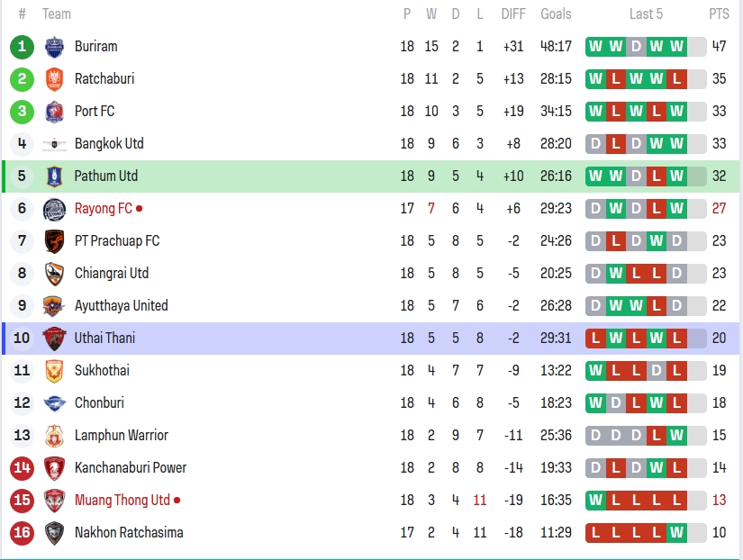This screenshot has width=743, height=560.
Task: Click Buriram's most recent win badge
Action: [676, 47]
